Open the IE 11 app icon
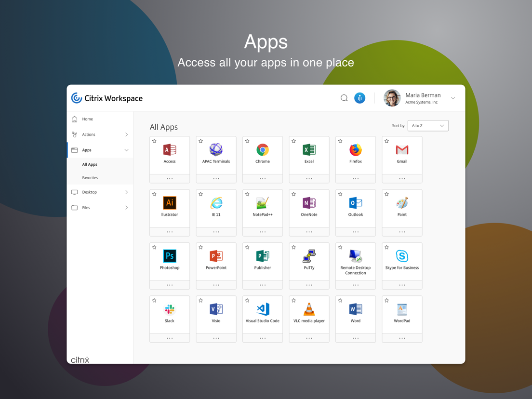Image resolution: width=532 pixels, height=399 pixels. 216,203
